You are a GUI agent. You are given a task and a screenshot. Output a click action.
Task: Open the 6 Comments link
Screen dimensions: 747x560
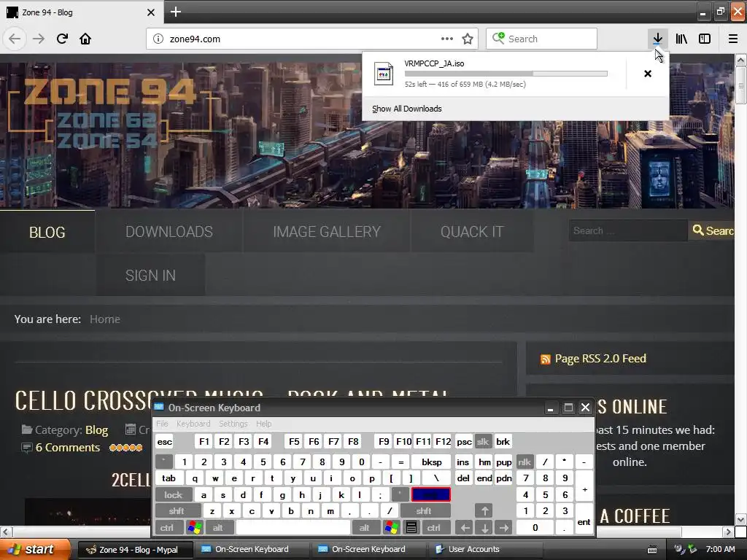point(68,448)
